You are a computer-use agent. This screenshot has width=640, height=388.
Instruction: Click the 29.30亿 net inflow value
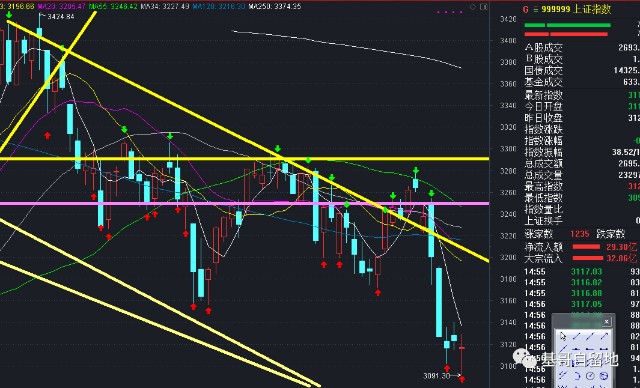[x=621, y=247]
